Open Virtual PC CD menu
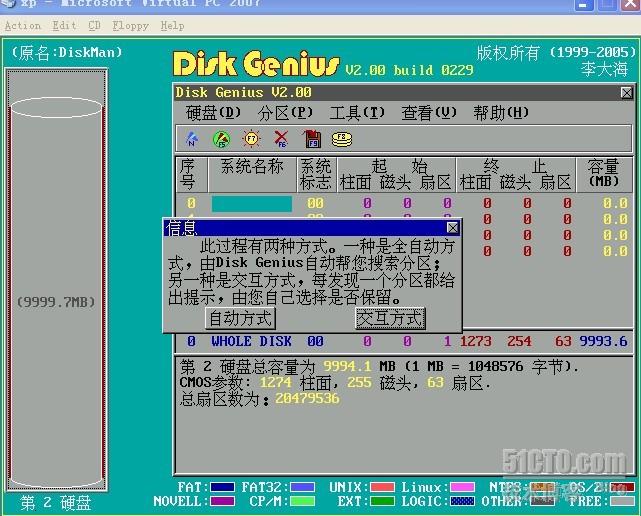The width and height of the screenshot is (641, 516). point(94,26)
